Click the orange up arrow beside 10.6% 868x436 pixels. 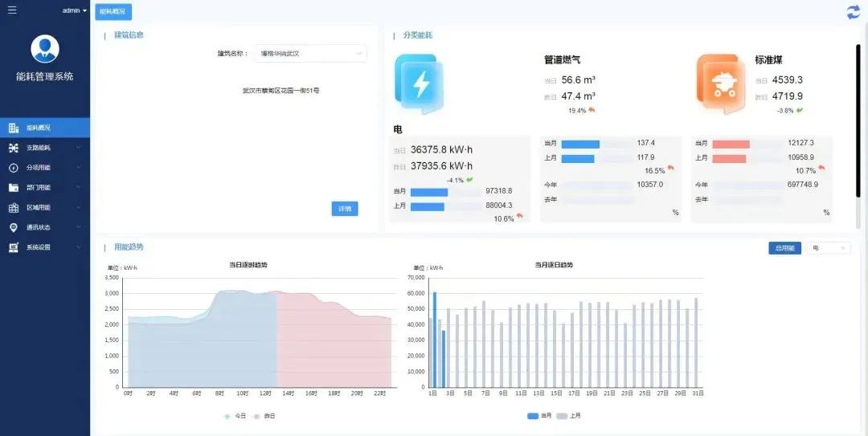519,216
